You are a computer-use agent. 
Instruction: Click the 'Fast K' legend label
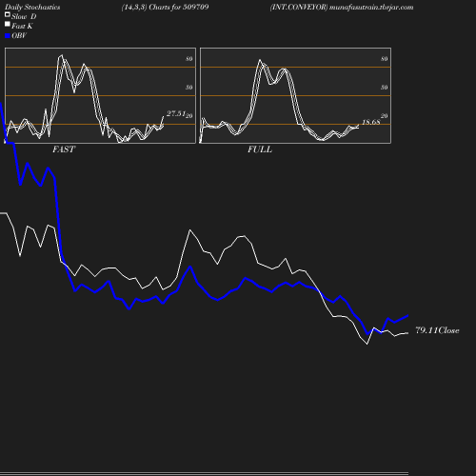coord(22,26)
